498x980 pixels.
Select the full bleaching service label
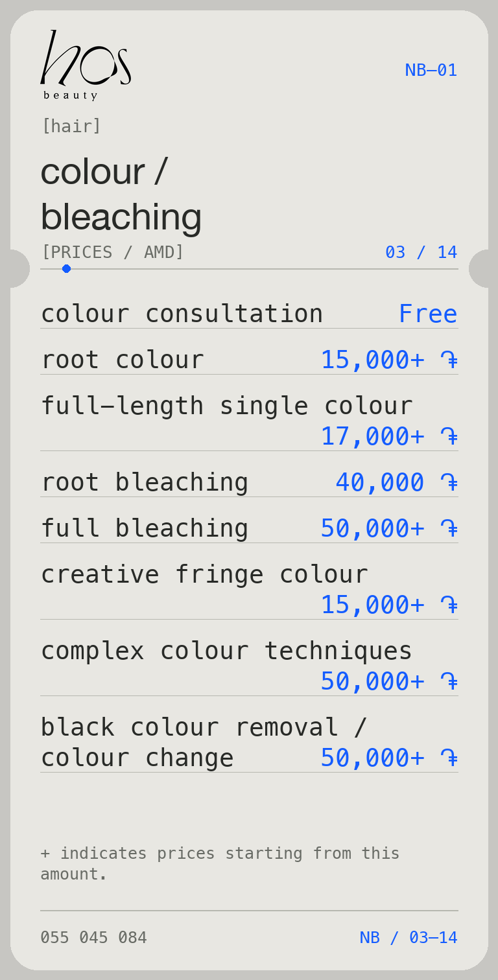coord(145,528)
